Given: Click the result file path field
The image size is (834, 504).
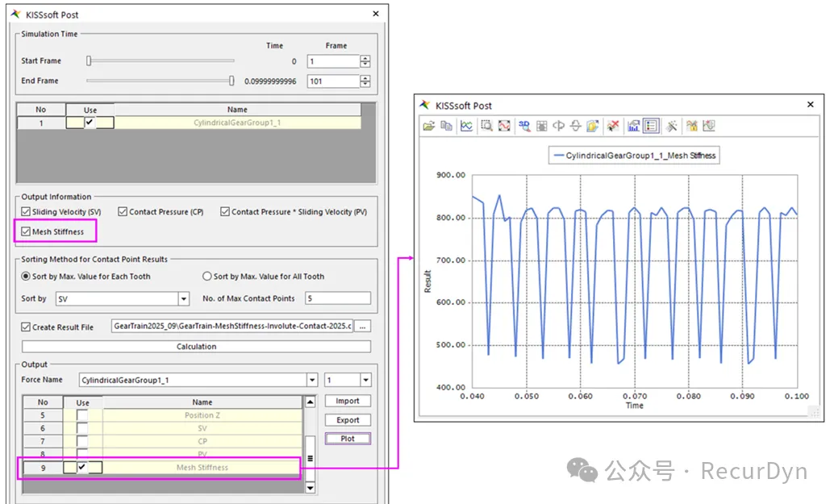Looking at the screenshot, I should tap(232, 326).
